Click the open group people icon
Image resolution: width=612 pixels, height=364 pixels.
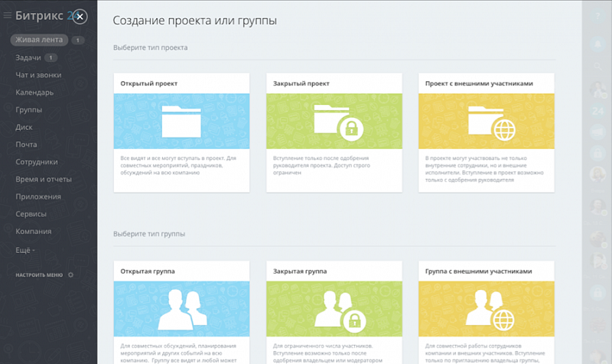[181, 308]
